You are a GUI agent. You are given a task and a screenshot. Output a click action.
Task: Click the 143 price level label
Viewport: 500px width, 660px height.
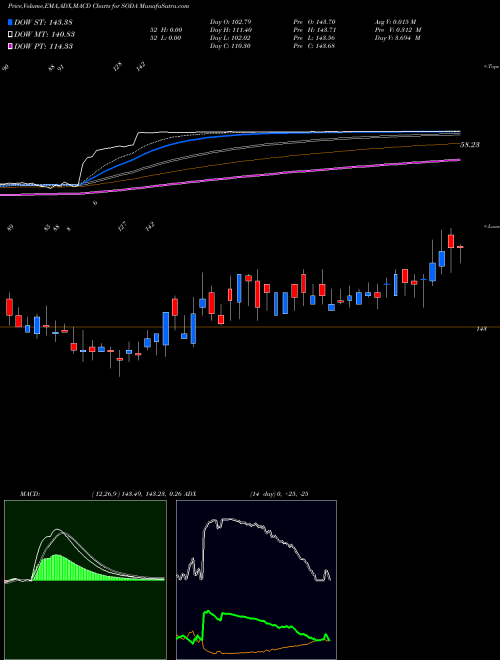pyautogui.click(x=481, y=329)
